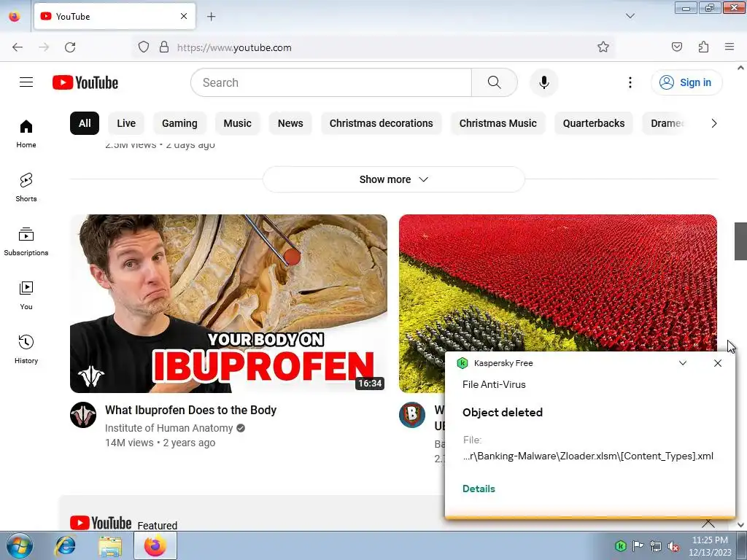Screen dimensions: 747x560
Task: Click Institute of Human Anatomy channel avatar
Action: (83, 415)
